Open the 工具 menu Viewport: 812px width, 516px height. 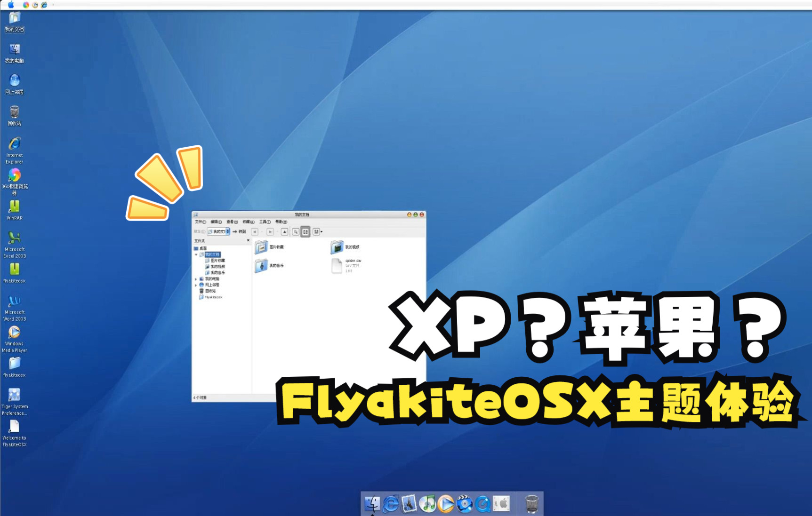[x=265, y=222]
